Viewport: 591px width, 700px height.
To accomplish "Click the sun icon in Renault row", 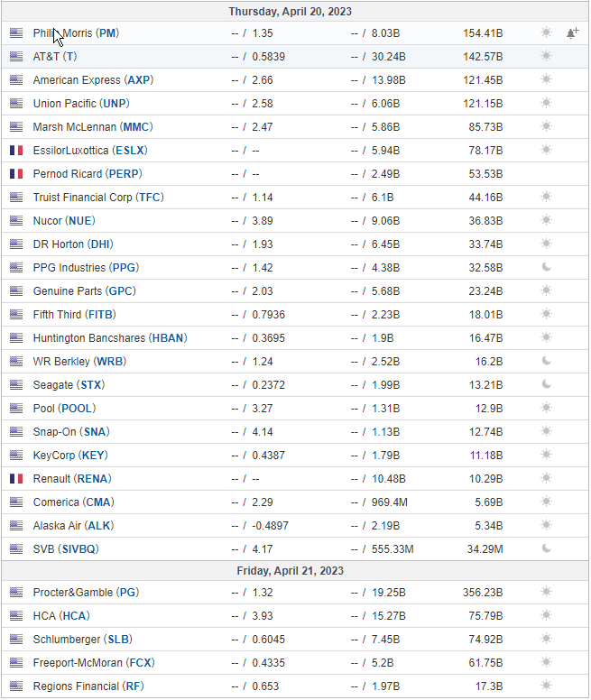I will pos(547,478).
